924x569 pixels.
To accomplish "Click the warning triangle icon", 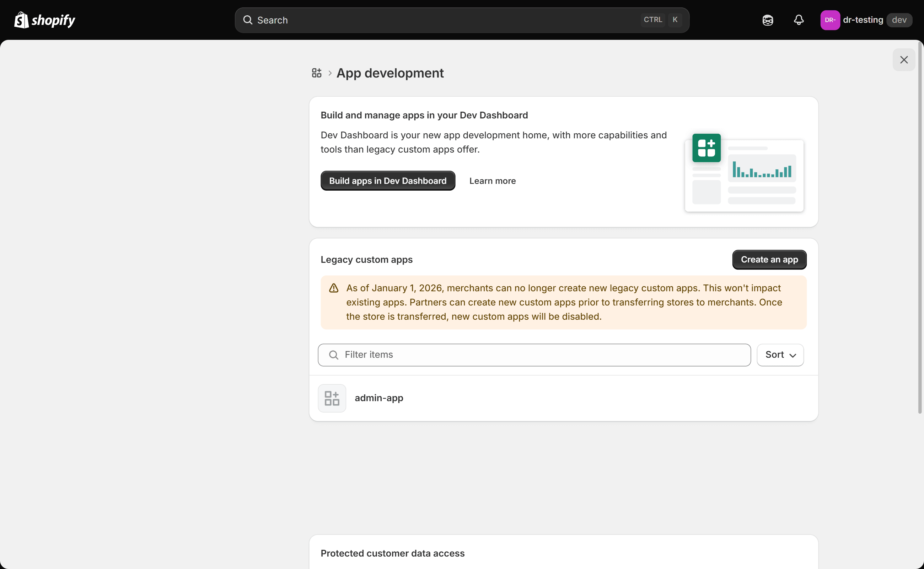I will [334, 288].
